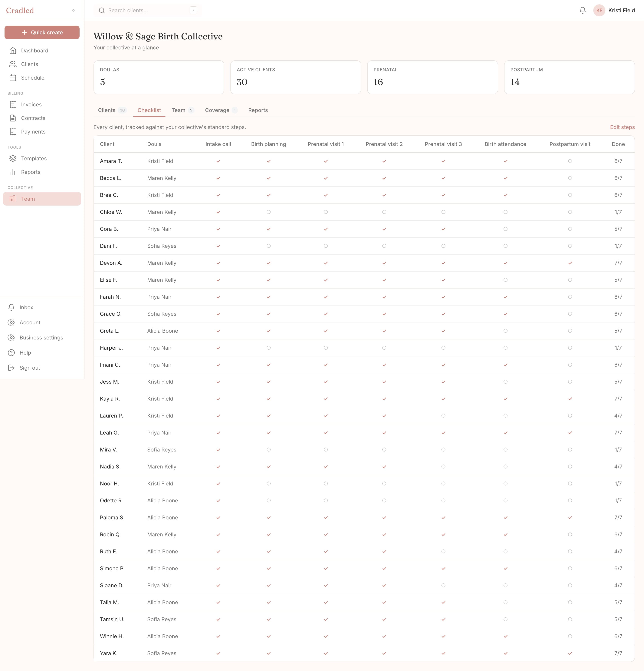Click the Templates layers icon
The height and width of the screenshot is (671, 644).
point(13,158)
